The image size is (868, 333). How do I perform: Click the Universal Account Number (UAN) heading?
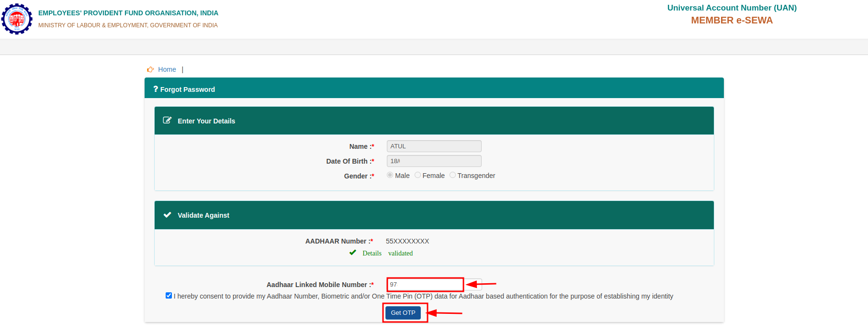(732, 8)
